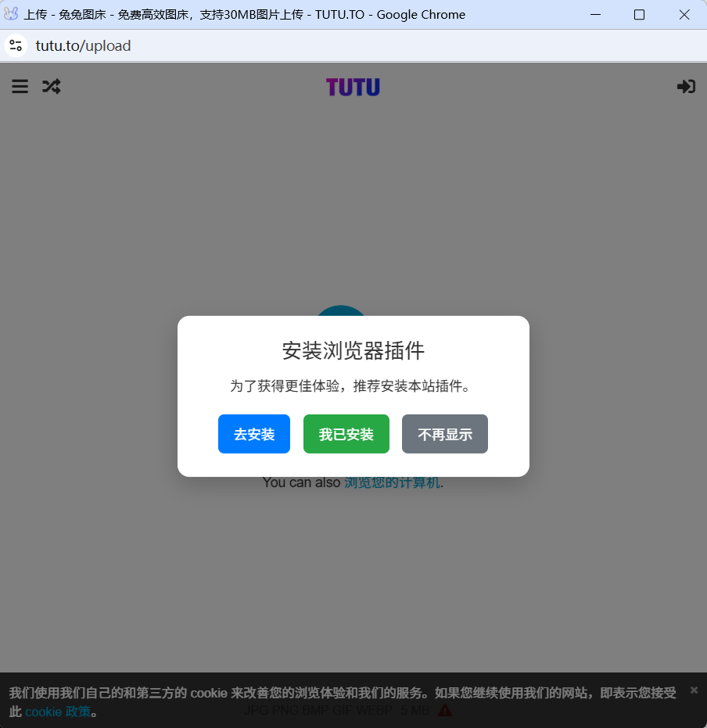The image size is (707, 728).
Task: Open the site information icon in address bar
Action: point(16,45)
